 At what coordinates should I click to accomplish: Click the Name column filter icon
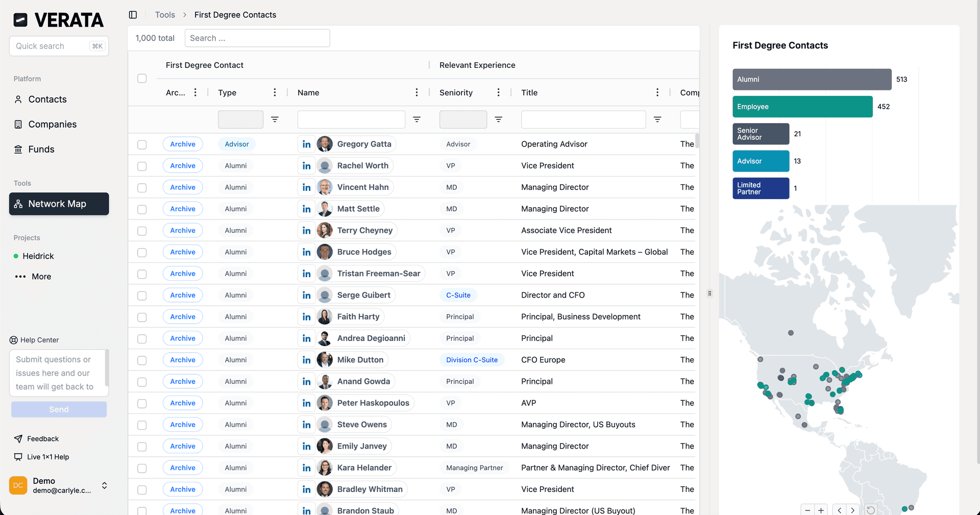point(416,119)
